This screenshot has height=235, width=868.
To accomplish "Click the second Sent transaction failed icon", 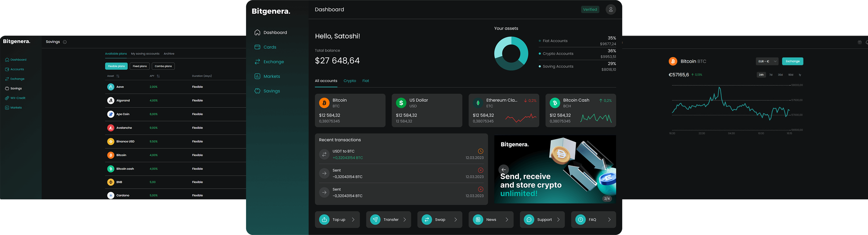I will (x=481, y=189).
